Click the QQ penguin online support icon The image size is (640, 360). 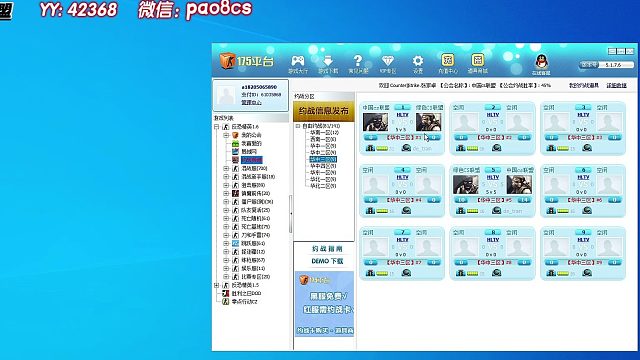coord(541,62)
